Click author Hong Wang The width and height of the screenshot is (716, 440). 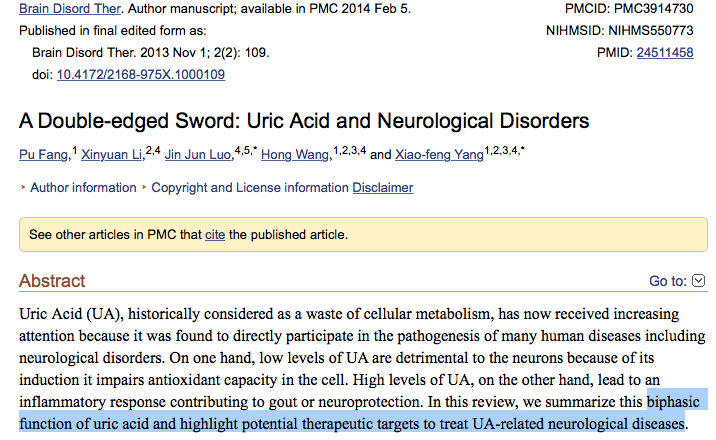coord(296,156)
